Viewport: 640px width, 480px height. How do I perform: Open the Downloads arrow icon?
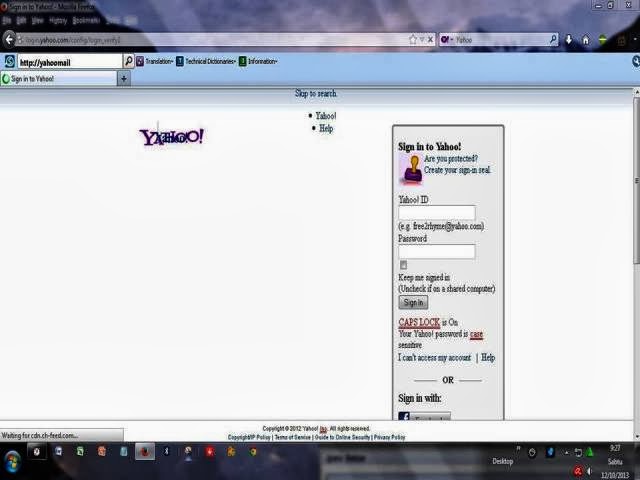coord(569,40)
